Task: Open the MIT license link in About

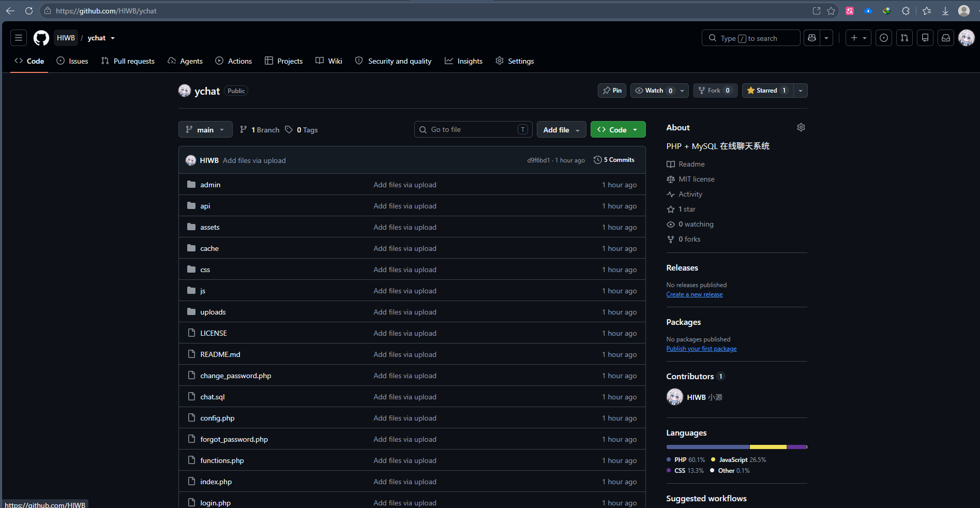Action: [x=691, y=179]
